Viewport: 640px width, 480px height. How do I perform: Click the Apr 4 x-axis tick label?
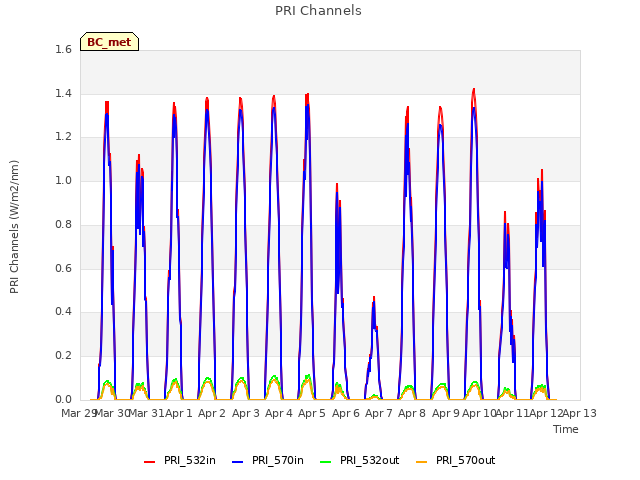pos(279,413)
